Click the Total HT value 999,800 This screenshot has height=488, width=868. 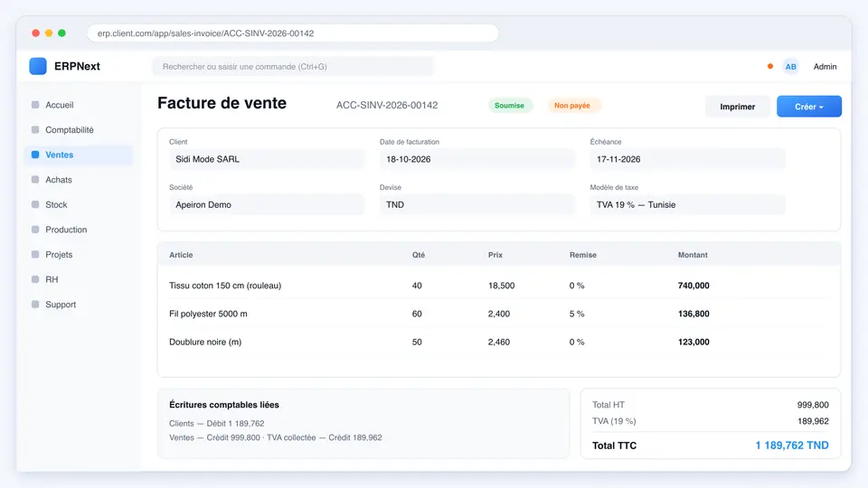(x=813, y=405)
